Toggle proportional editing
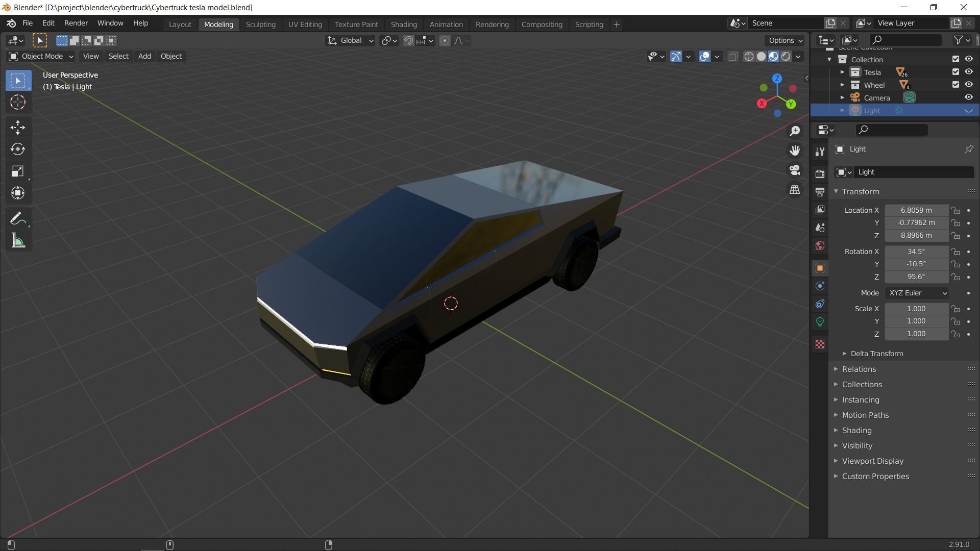 point(445,41)
